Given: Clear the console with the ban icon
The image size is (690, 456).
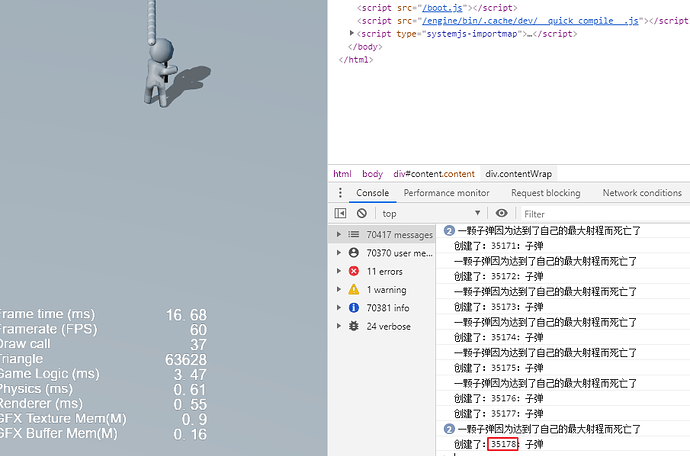Looking at the screenshot, I should click(362, 213).
